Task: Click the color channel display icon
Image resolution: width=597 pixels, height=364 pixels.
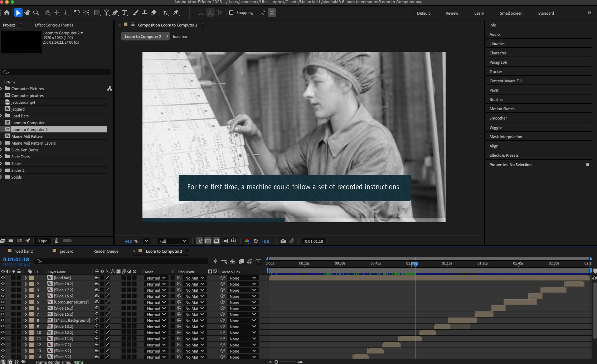Action: pyautogui.click(x=247, y=241)
